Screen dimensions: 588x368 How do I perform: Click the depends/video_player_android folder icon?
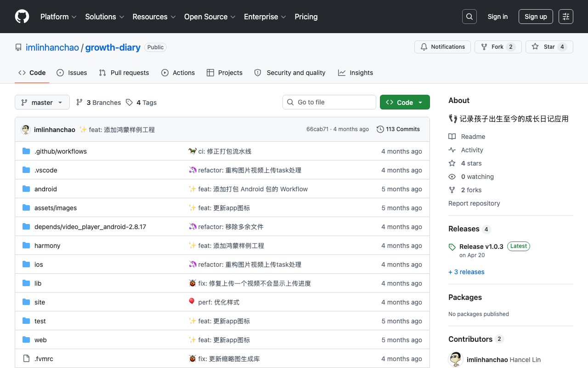click(x=26, y=227)
